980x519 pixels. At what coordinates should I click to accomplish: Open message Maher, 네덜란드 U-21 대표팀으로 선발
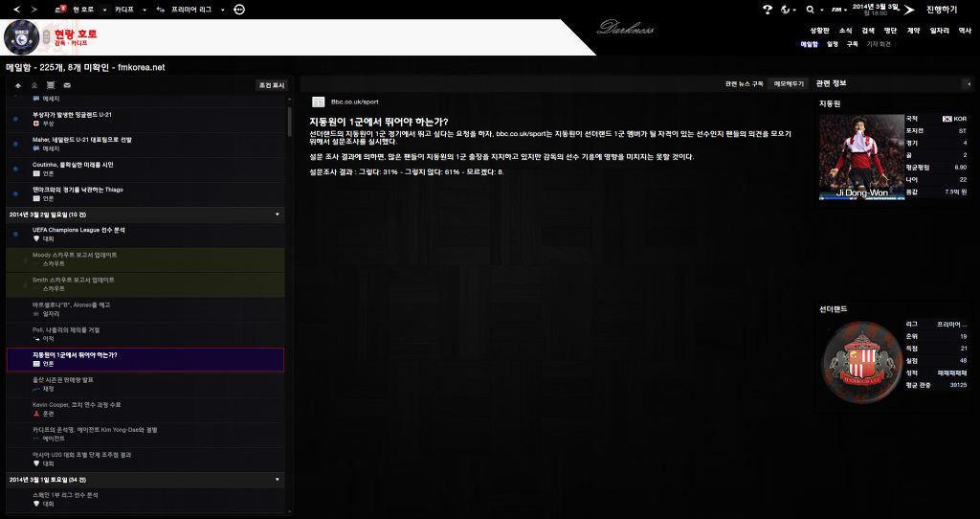click(145, 145)
